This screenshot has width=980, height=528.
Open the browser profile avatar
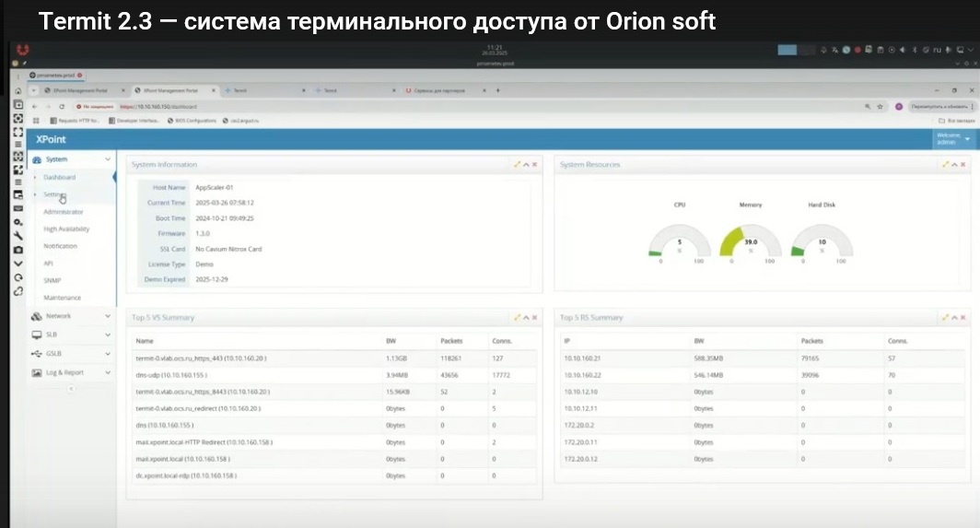click(x=899, y=107)
